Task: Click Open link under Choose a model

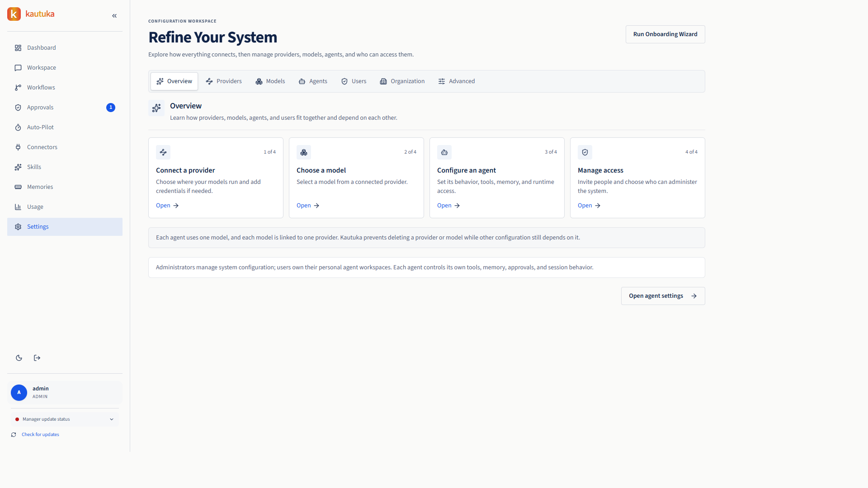Action: pyautogui.click(x=308, y=206)
